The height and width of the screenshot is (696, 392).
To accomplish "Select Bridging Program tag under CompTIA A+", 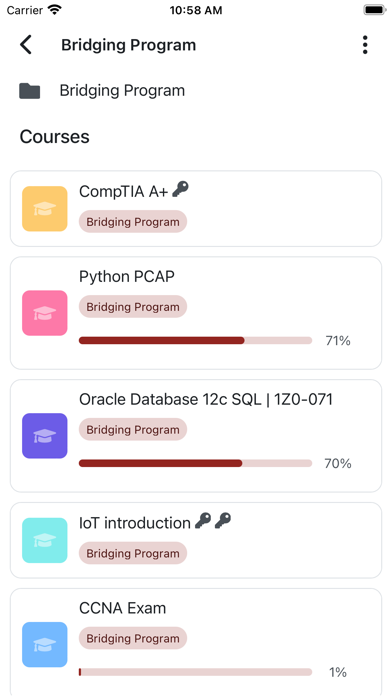I will click(133, 221).
